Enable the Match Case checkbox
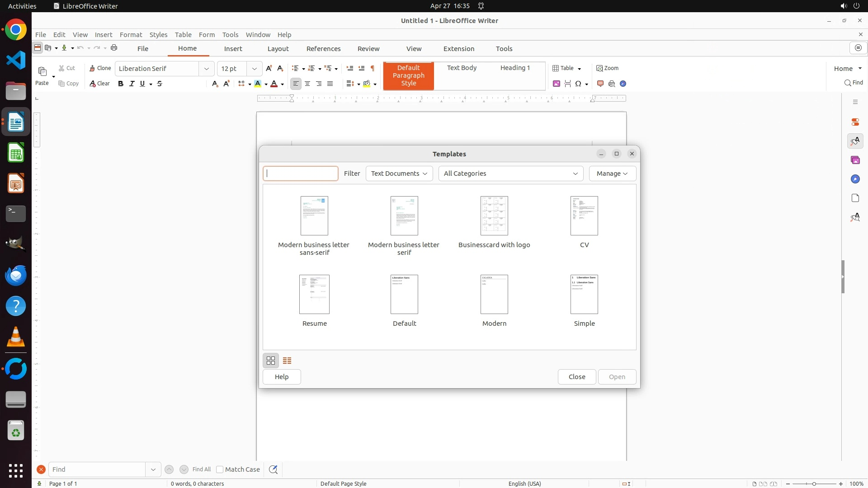 click(220, 469)
